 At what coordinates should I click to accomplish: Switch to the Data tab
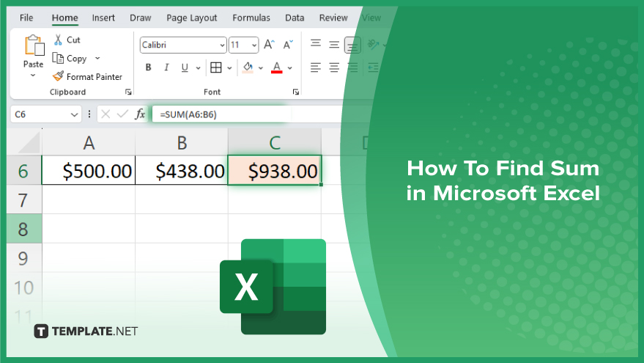(x=295, y=18)
